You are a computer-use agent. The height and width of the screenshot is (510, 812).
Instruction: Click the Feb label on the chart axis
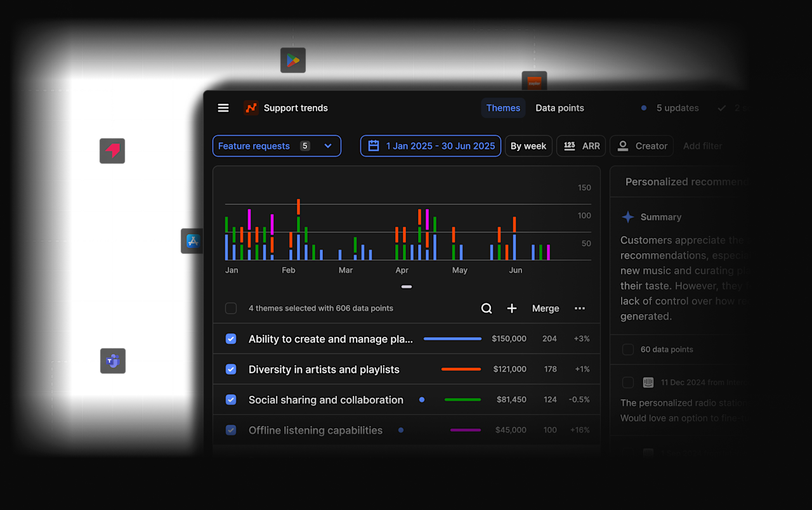click(289, 270)
